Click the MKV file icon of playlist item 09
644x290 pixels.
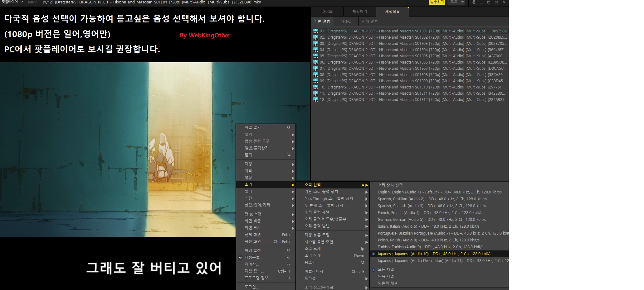(315, 81)
